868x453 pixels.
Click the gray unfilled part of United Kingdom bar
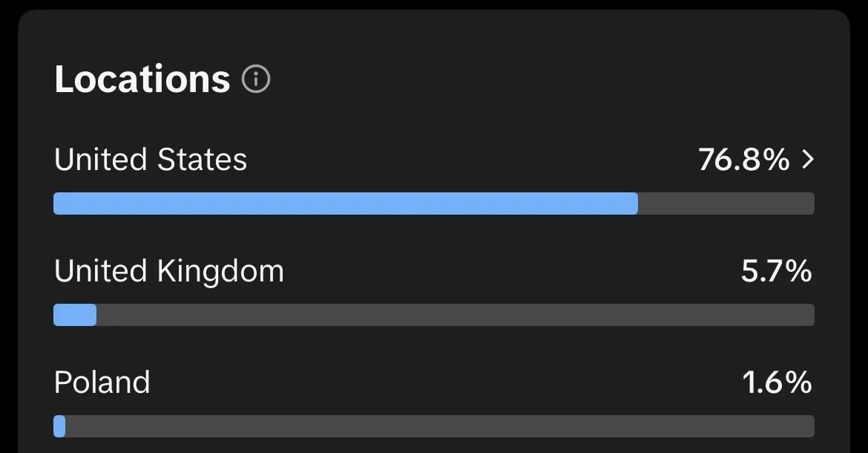click(454, 315)
